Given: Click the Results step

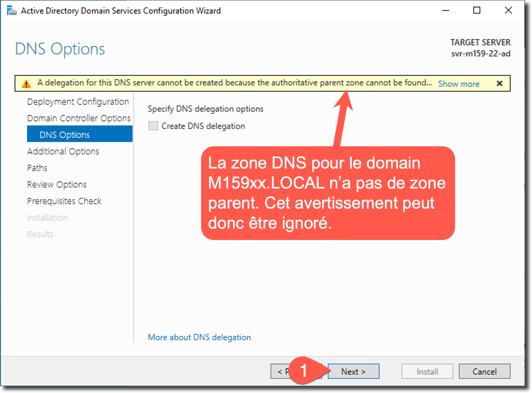Looking at the screenshot, I should pos(40,234).
